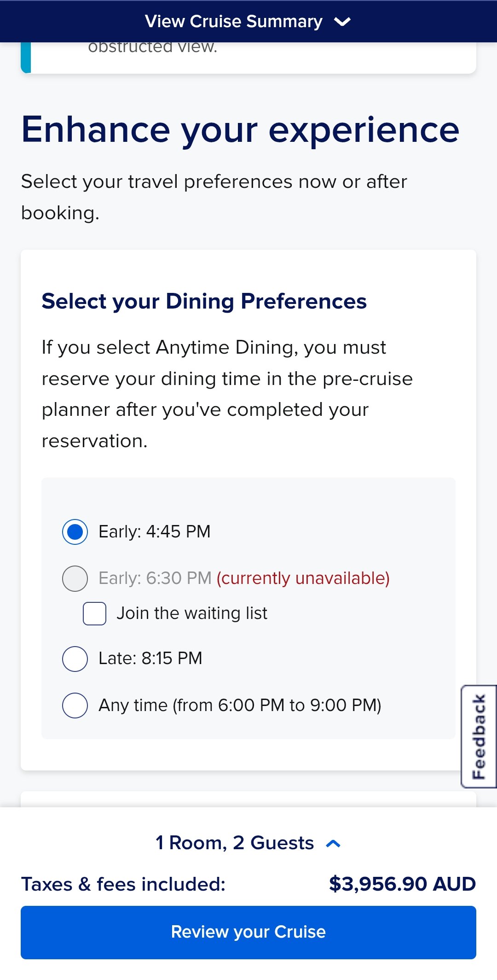This screenshot has height=980, width=497.
Task: Click the chevron beside View Cruise Summary
Action: point(342,22)
